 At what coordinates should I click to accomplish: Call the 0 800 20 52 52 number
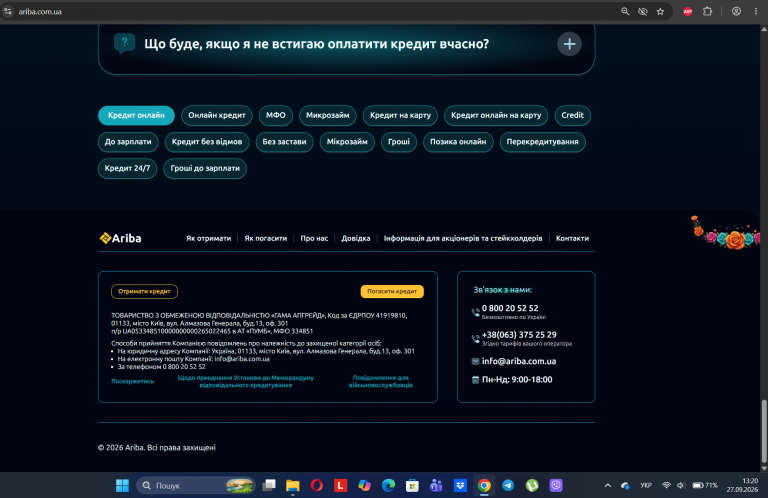(x=510, y=308)
